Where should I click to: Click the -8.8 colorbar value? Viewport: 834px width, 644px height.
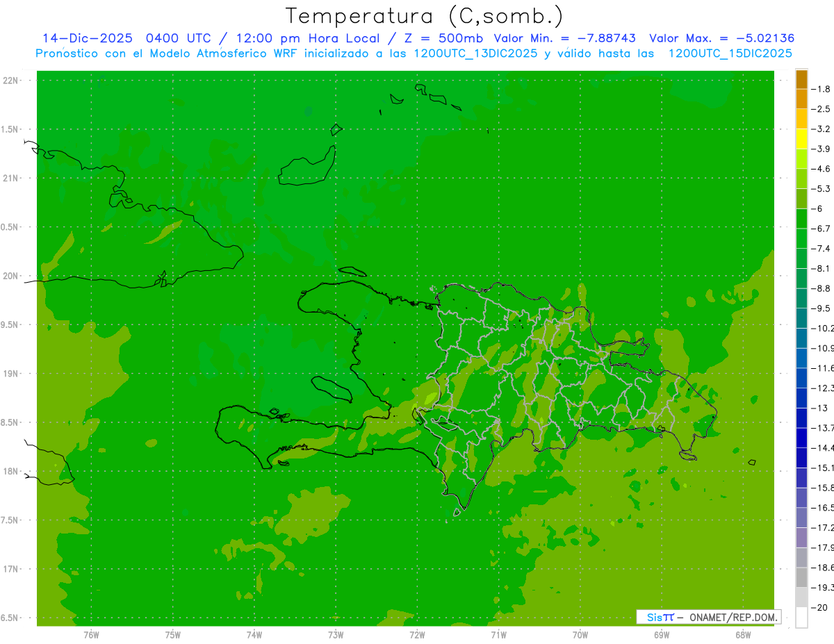[x=821, y=288]
